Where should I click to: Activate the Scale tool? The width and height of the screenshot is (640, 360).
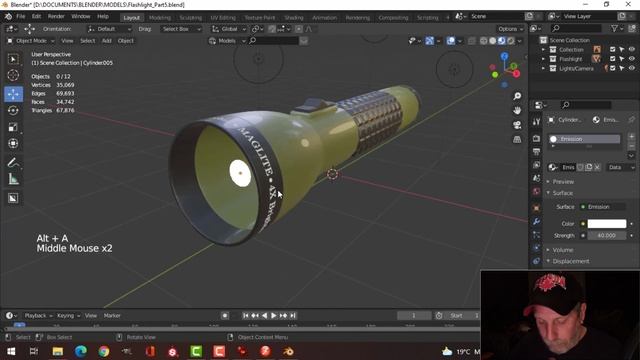[x=13, y=127]
